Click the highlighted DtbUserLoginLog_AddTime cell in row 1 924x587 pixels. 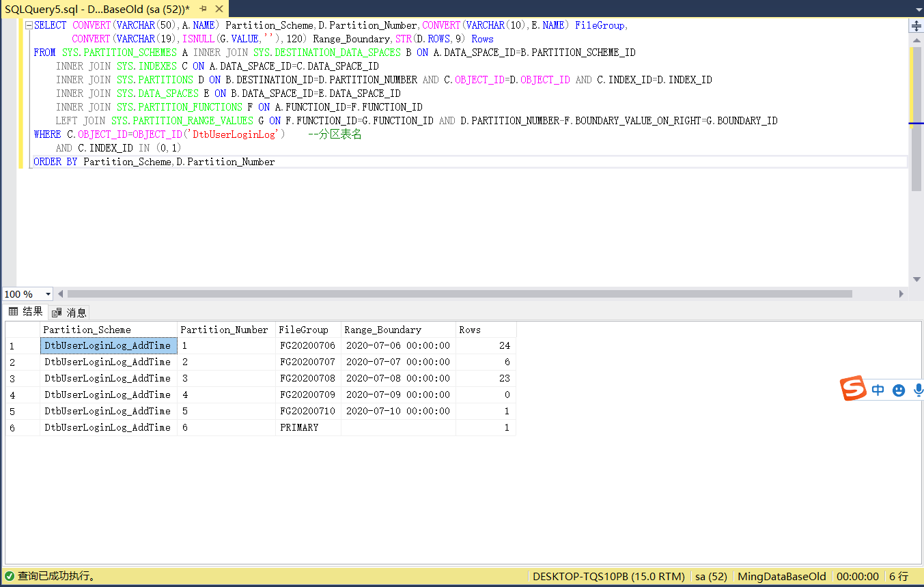coord(109,345)
